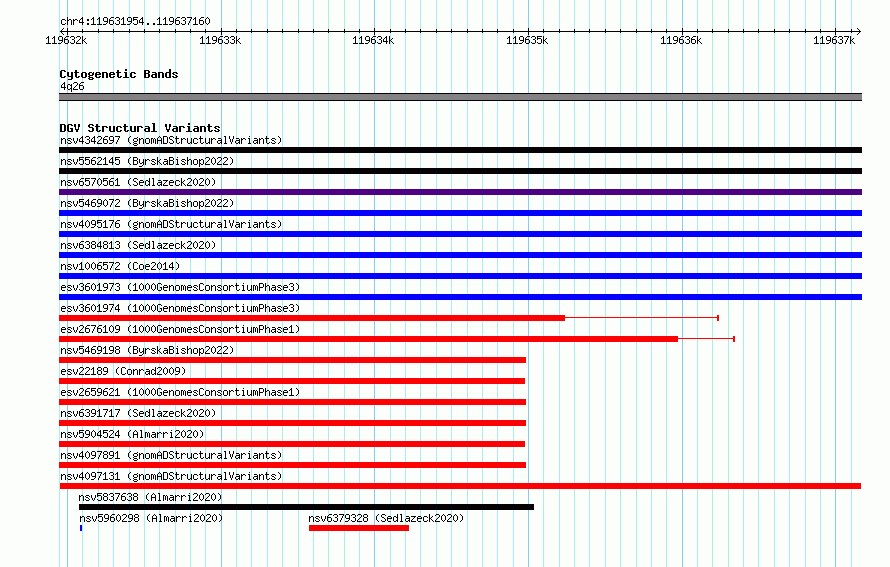Click the black bar under nsv5562145
This screenshot has height=567, width=890.
[x=460, y=171]
